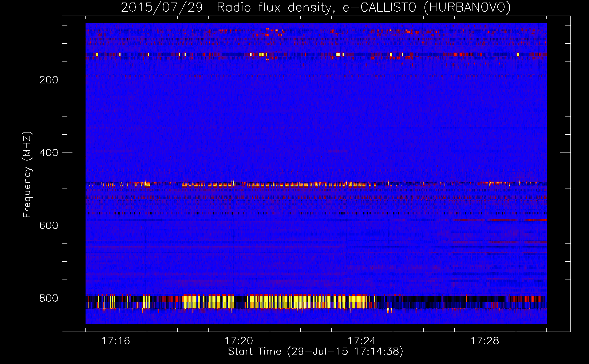Click the Start Time axis label
This screenshot has height=364, width=589.
(316, 352)
